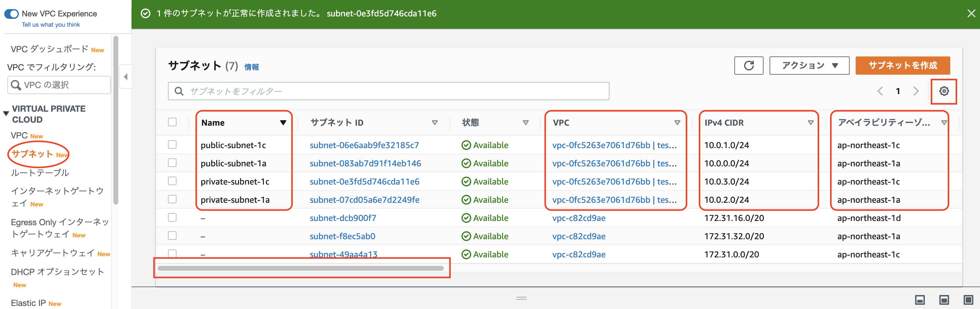Open subnet-0e3fd5d746cda11e6 link in table
The height and width of the screenshot is (309, 980).
[x=364, y=182]
